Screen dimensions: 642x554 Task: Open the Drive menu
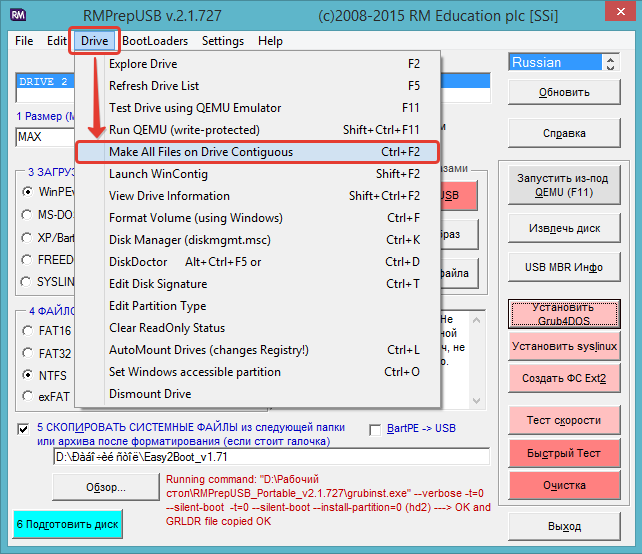pos(94,41)
